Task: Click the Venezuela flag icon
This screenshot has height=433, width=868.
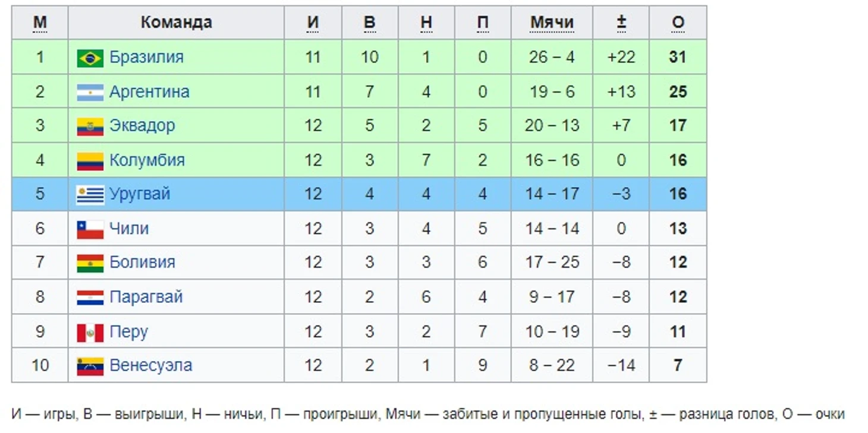Action: point(90,366)
